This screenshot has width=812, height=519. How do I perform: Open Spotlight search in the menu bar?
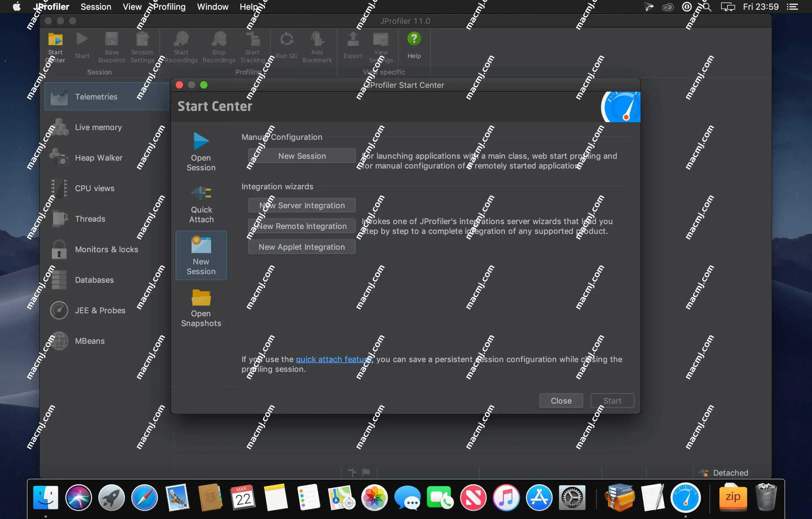click(707, 7)
